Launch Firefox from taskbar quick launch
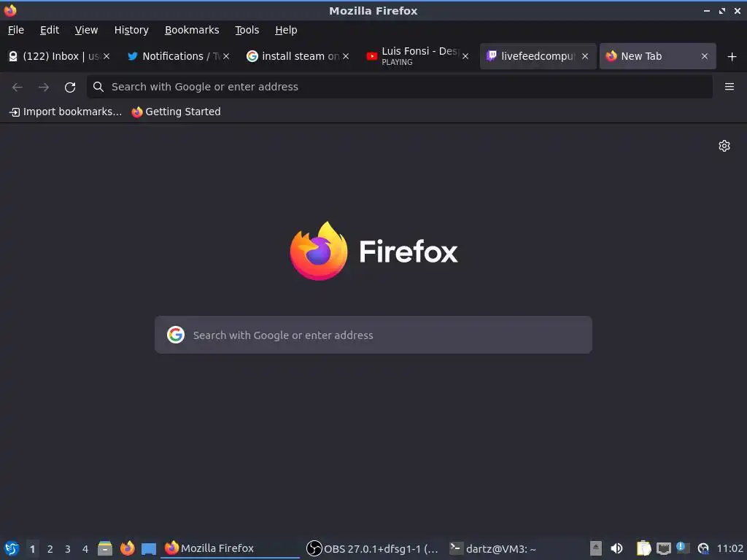Viewport: 747px width, 560px height. [x=127, y=548]
